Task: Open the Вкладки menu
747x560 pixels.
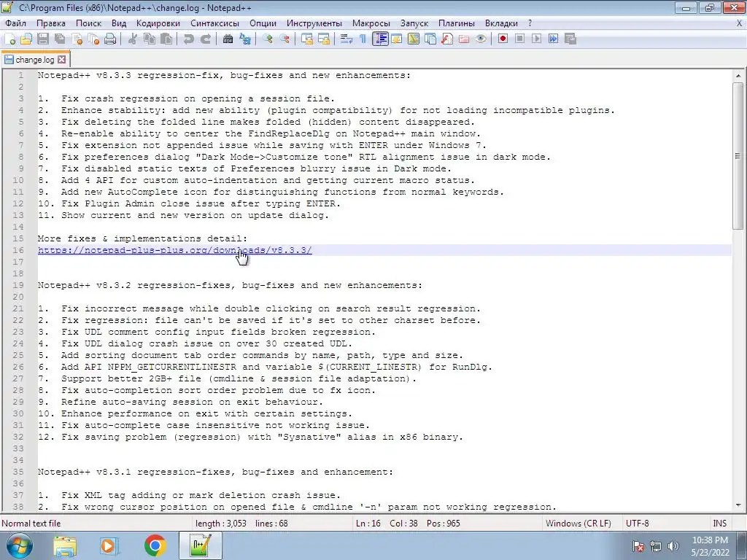Action: tap(501, 23)
